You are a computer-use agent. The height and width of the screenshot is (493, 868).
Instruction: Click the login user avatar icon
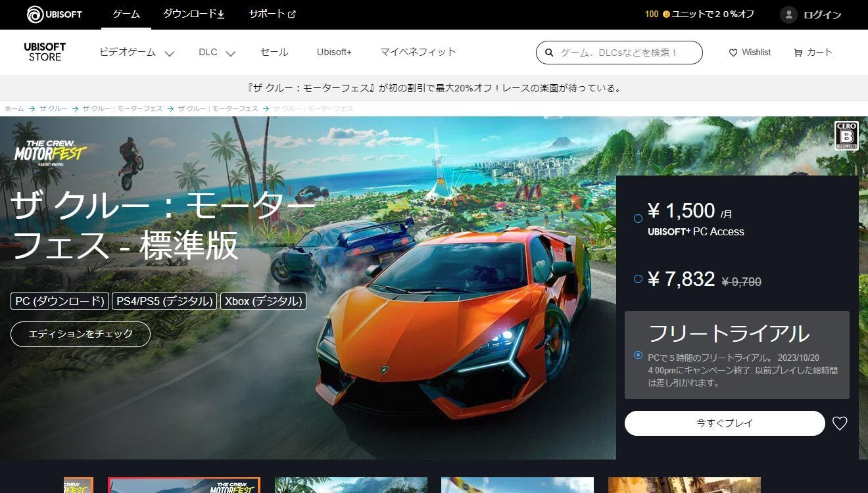click(788, 14)
